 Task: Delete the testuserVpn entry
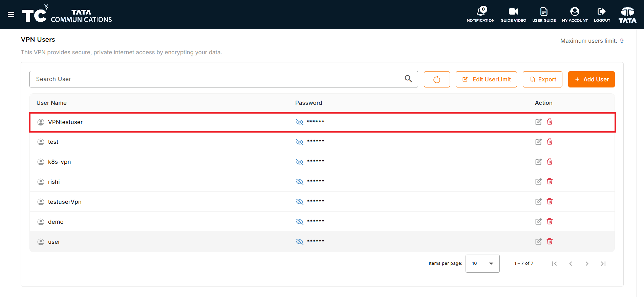550,201
